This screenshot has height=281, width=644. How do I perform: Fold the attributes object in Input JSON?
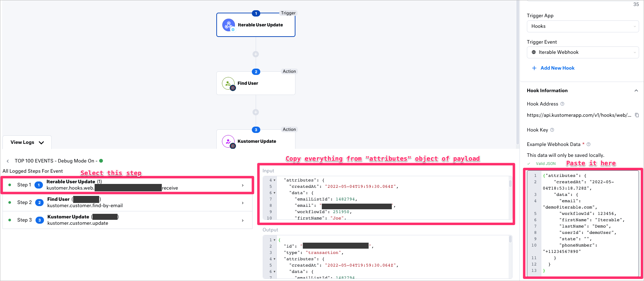click(274, 180)
